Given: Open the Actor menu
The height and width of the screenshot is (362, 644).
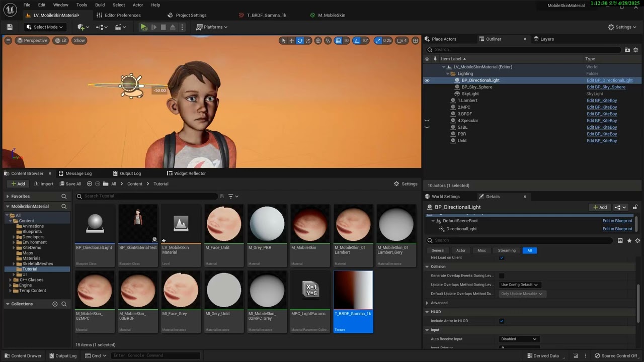Looking at the screenshot, I should click(137, 5).
